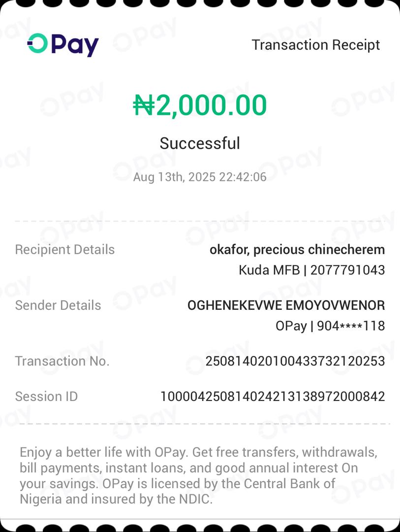The width and height of the screenshot is (400, 532).
Task: Select the transaction number 250814020100433732120253
Action: pyautogui.click(x=295, y=361)
